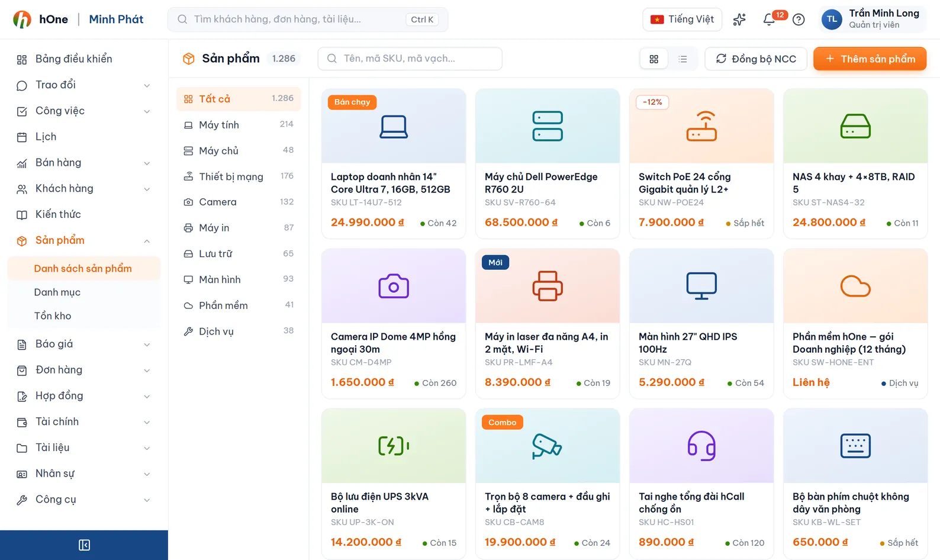Click the Liên hệ price text
The image size is (940, 560).
coord(811,382)
